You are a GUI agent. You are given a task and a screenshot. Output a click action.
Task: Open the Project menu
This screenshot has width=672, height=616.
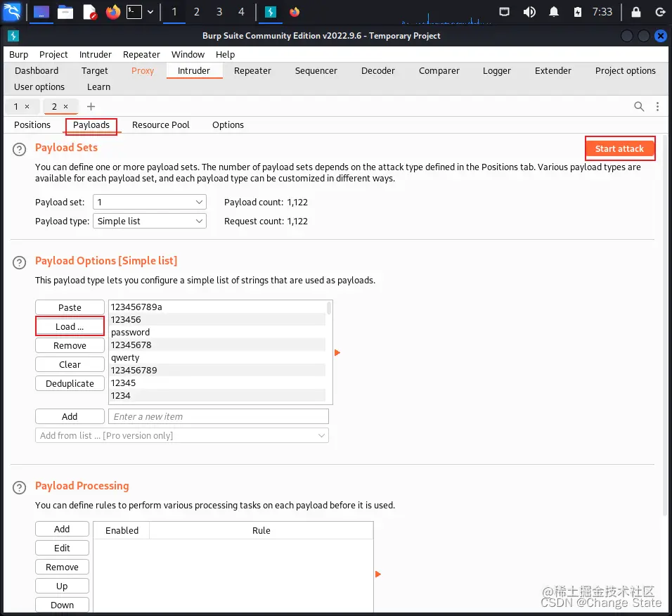pyautogui.click(x=53, y=54)
